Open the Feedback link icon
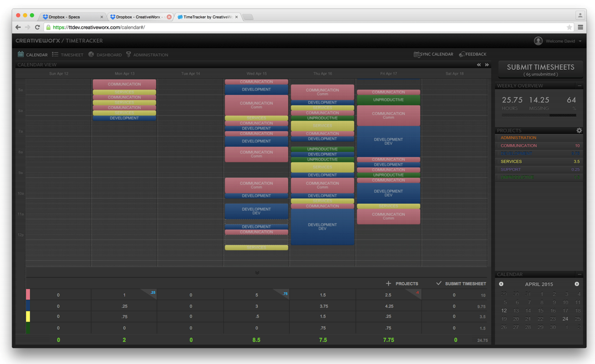The image size is (595, 364). [x=462, y=54]
